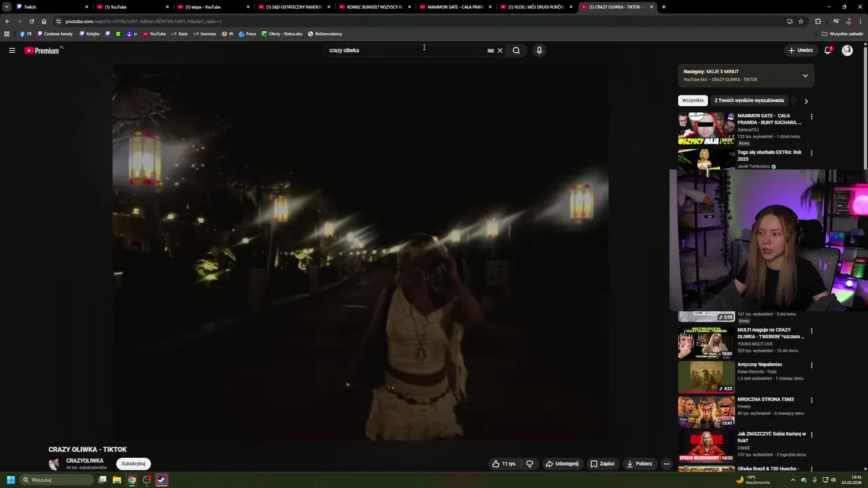This screenshot has height=488, width=868.
Task: Click the search magnifier button
Action: tap(516, 50)
